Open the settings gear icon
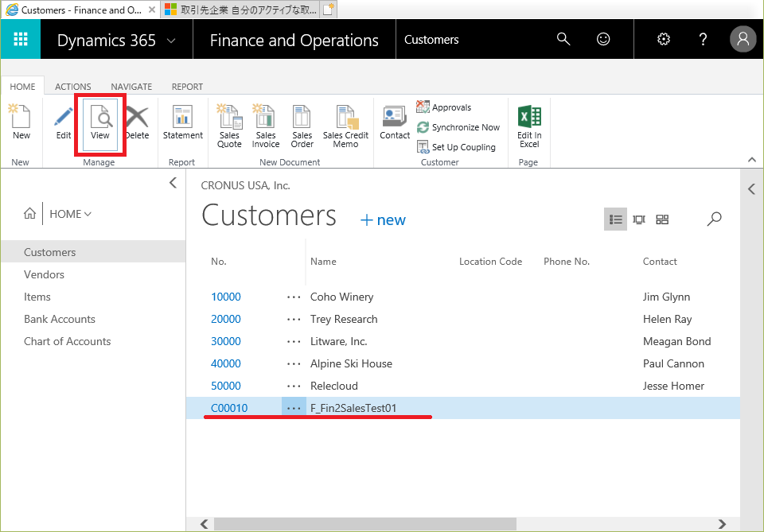The width and height of the screenshot is (764, 532). click(x=664, y=39)
